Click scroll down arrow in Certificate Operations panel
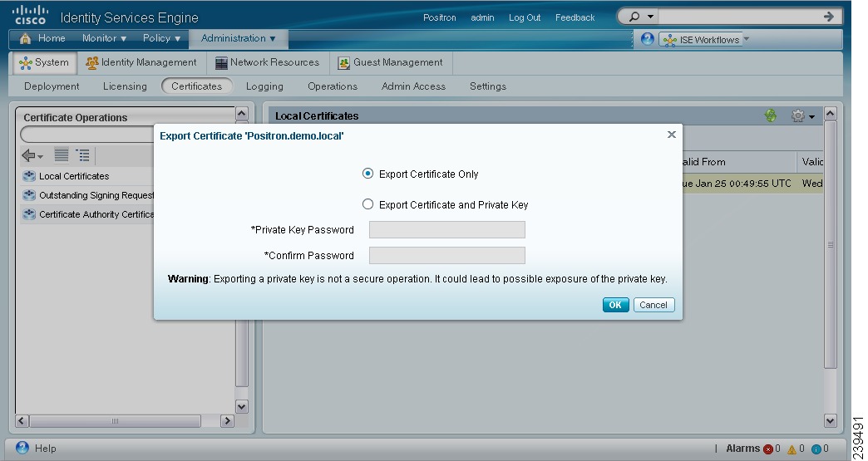 (241, 407)
